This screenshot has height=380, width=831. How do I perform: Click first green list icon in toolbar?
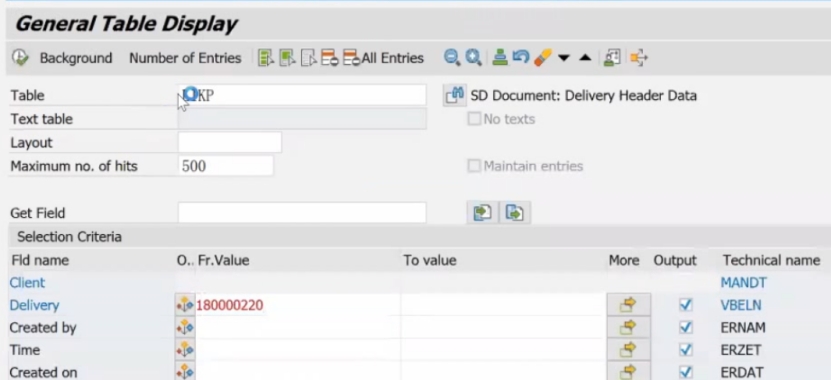[266, 57]
